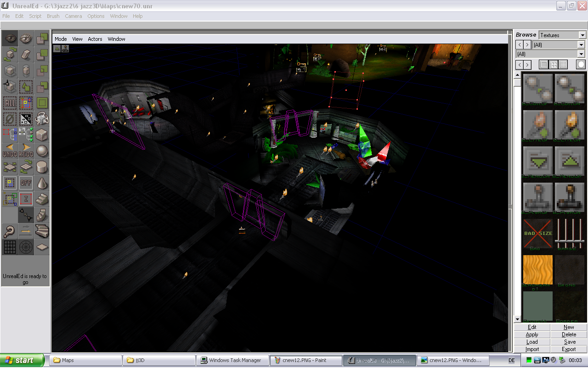Viewport: 588px width, 368px height.
Task: Open the viewport Actors menu
Action: pyautogui.click(x=95, y=39)
